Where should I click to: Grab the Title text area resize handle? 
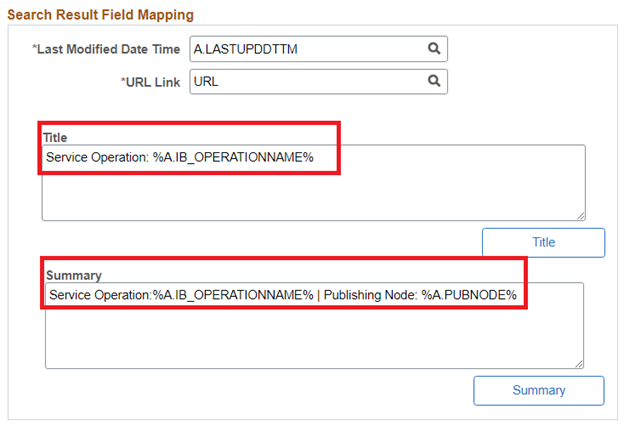[580, 214]
